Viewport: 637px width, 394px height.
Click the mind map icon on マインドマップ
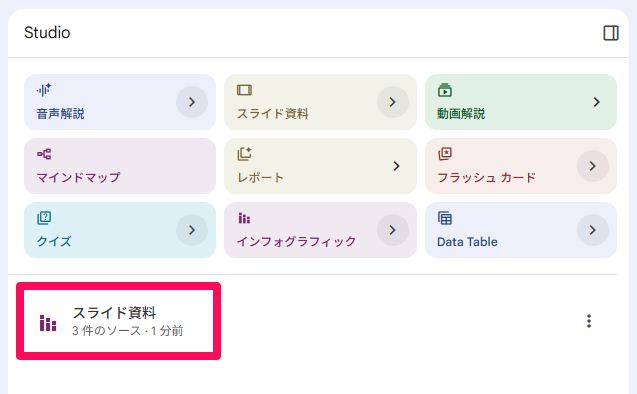click(44, 154)
